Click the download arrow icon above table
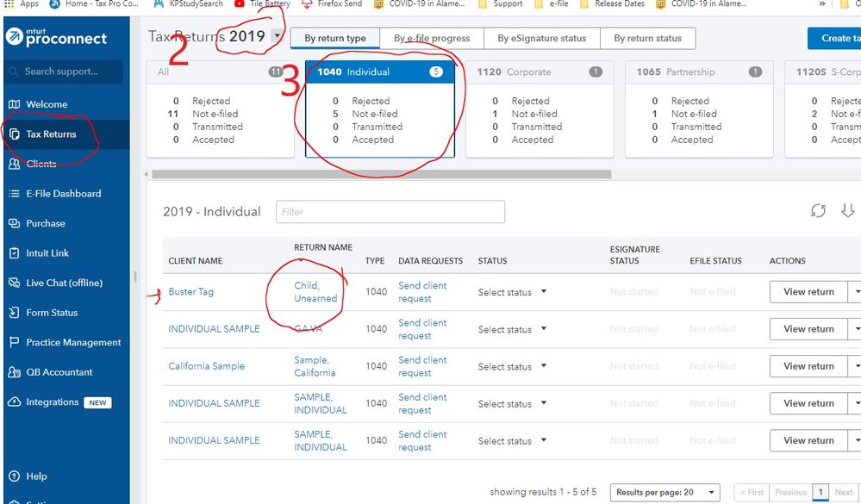The width and height of the screenshot is (861, 504). [x=847, y=211]
